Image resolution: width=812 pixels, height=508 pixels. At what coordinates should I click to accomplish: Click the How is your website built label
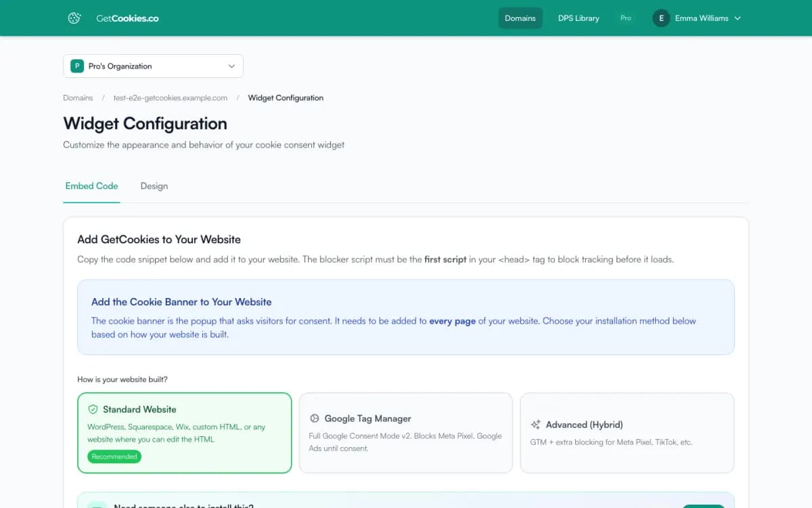(122, 379)
